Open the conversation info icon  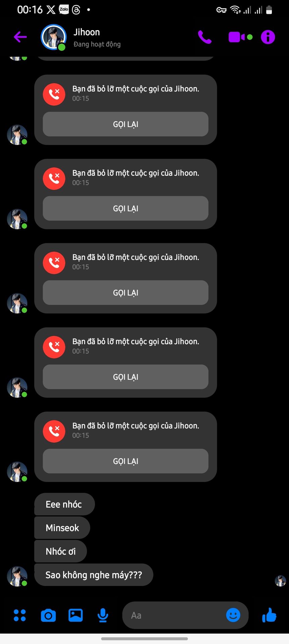point(268,37)
